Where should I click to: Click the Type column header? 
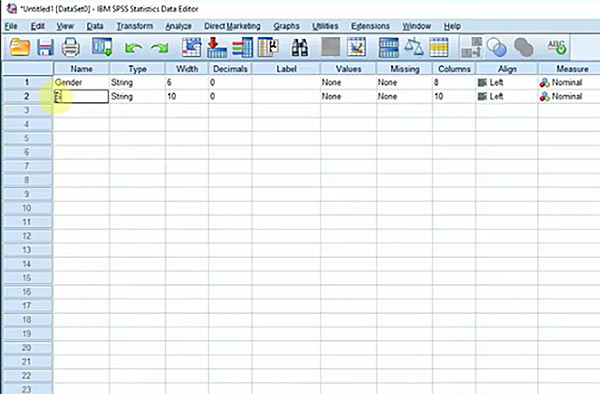(x=137, y=69)
